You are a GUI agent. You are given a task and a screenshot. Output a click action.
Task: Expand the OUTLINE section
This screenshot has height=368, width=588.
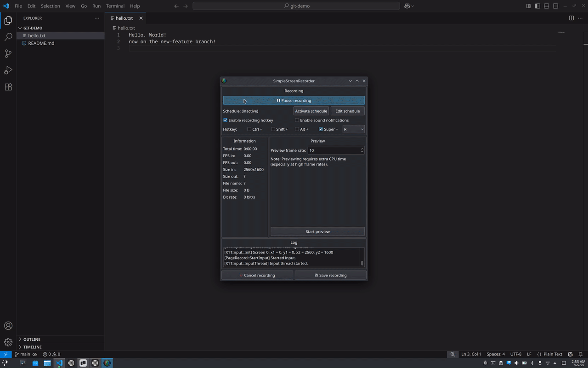point(61,339)
